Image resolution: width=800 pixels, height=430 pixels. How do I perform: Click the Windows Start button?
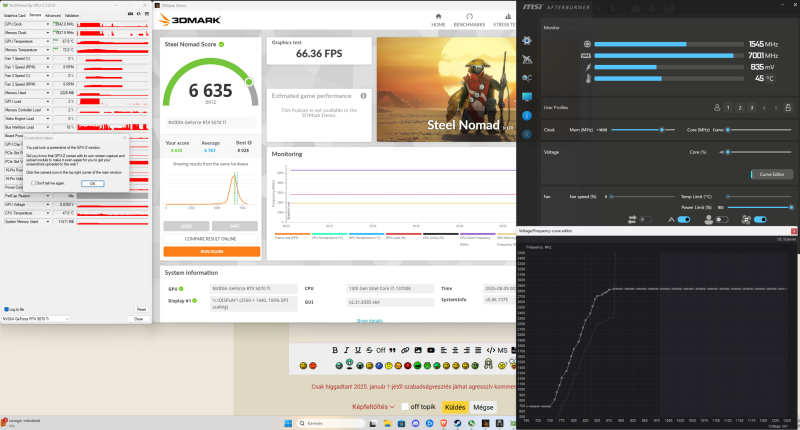point(288,423)
